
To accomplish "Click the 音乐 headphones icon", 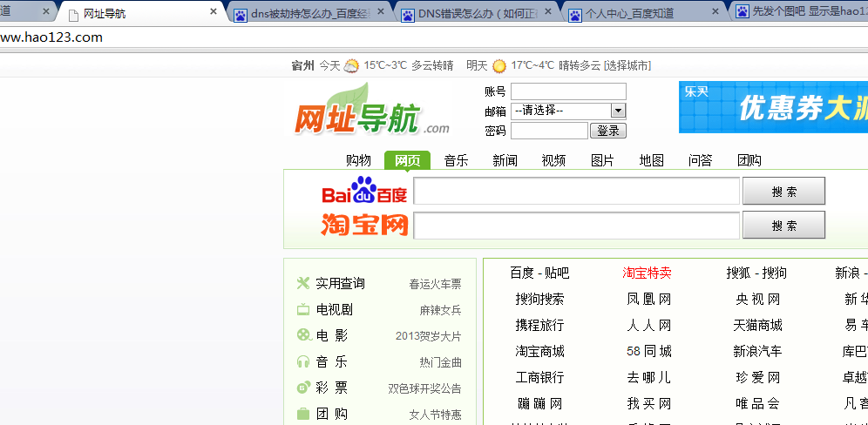I will coord(302,362).
